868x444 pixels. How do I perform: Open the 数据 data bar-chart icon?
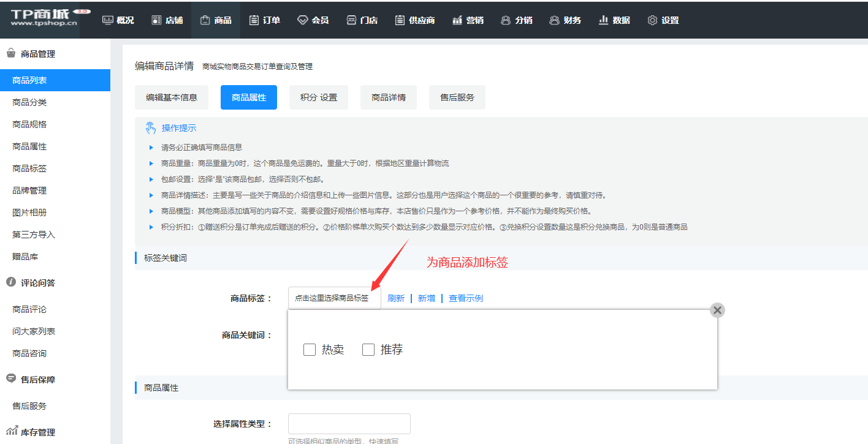[x=603, y=20]
